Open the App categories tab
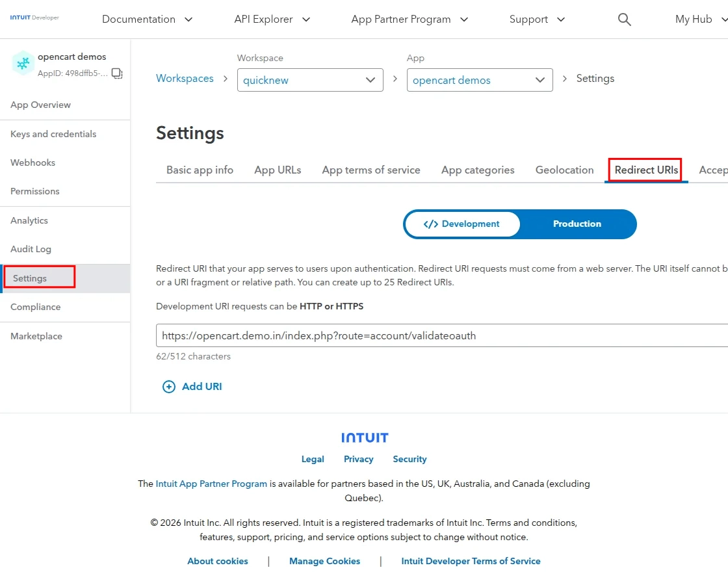The width and height of the screenshot is (728, 572). coord(478,170)
